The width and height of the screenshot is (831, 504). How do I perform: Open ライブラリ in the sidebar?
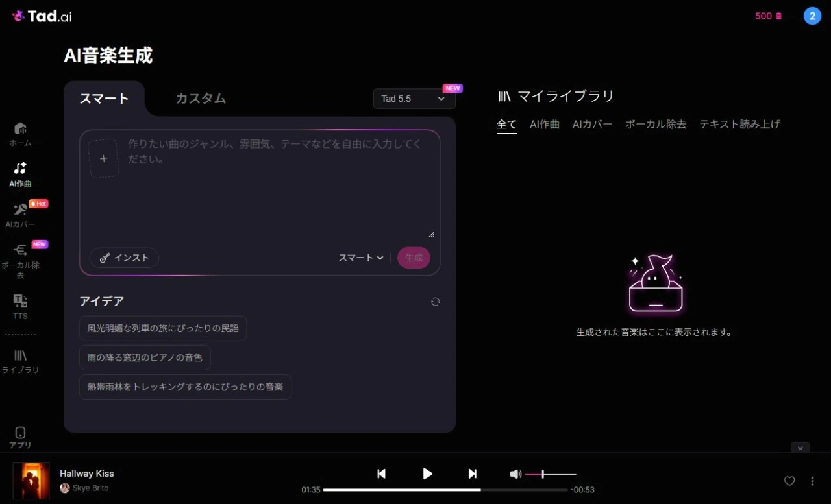point(20,362)
